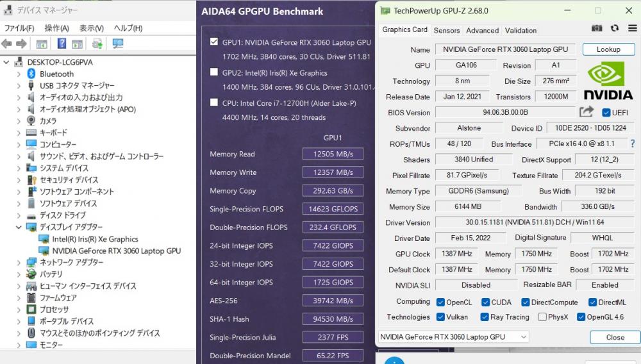Open the ヘルプ(H) menu
641x364 pixels.
tap(128, 28)
